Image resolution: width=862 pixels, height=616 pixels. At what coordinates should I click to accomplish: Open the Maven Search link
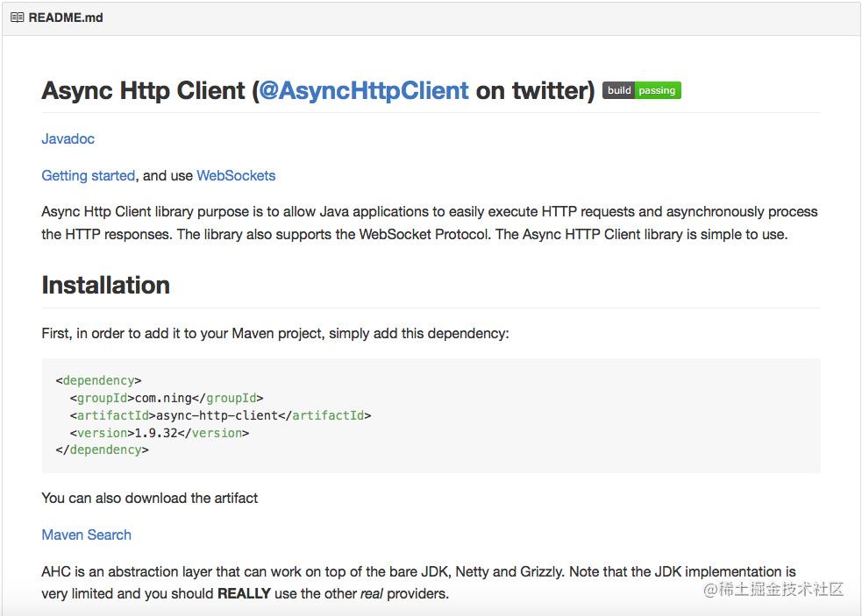(86, 535)
